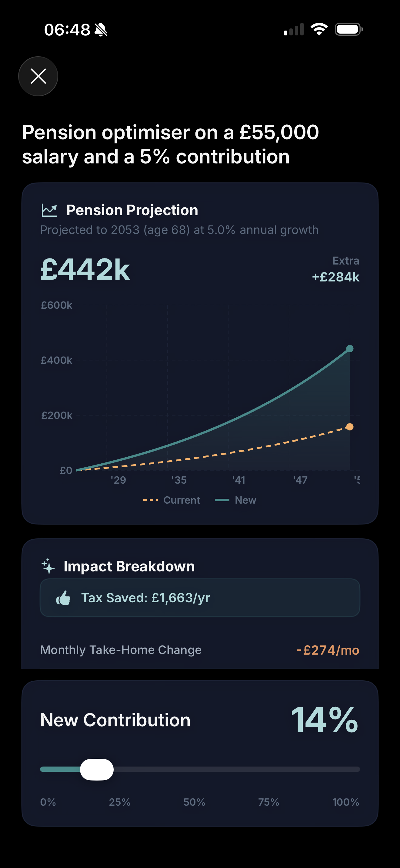400x868 pixels.
Task: Tap the silent mode bell icon
Action: (x=101, y=30)
